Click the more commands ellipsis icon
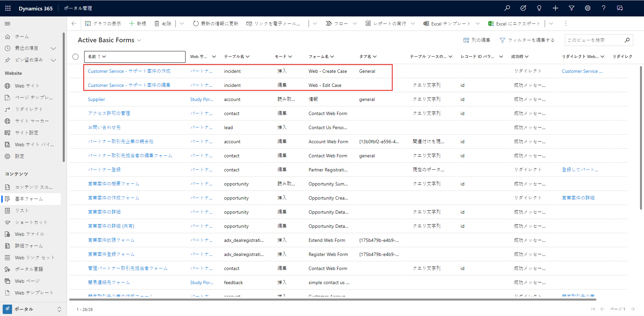The image size is (644, 316). (x=566, y=23)
